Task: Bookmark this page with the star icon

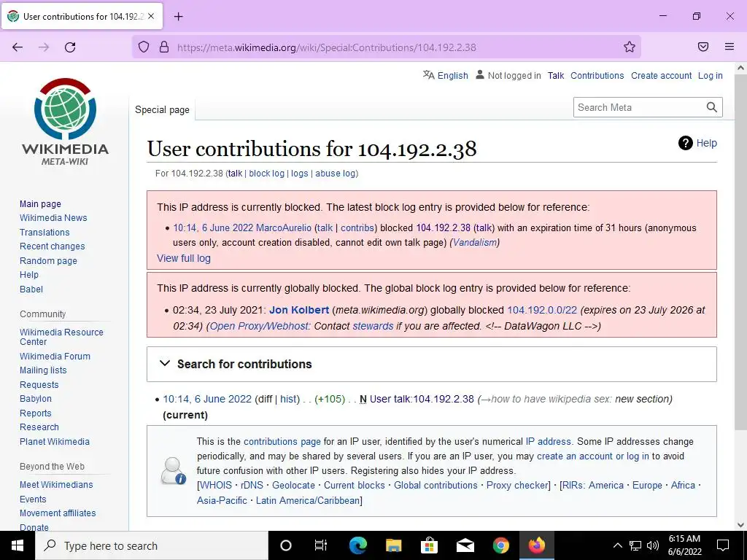Action: pyautogui.click(x=630, y=47)
